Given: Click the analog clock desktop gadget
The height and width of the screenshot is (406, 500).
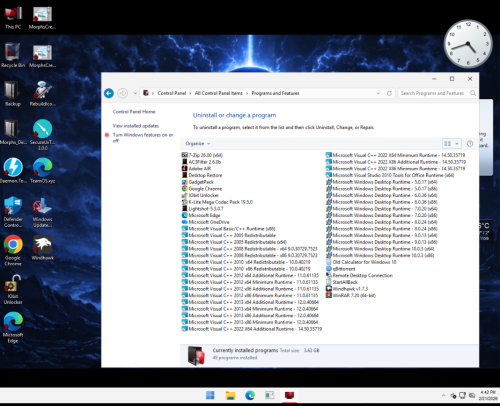Looking at the screenshot, I should [468, 44].
